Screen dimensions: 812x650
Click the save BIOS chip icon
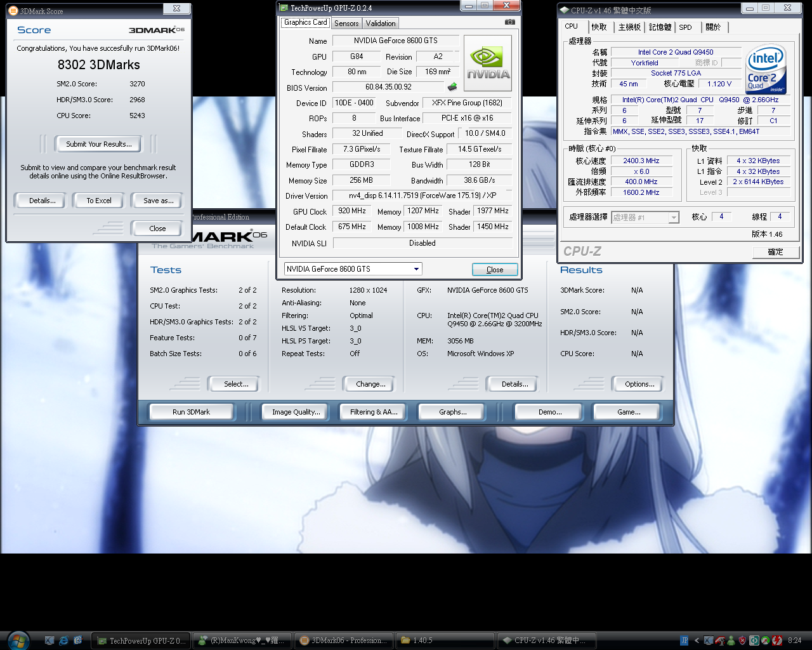(452, 87)
